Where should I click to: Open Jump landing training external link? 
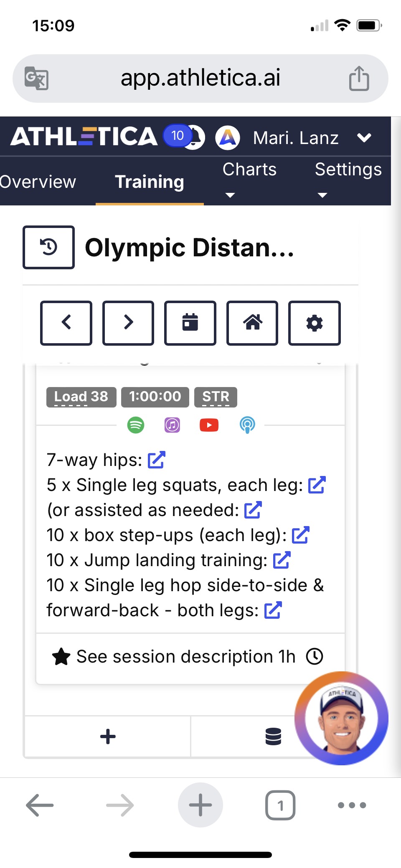(282, 560)
